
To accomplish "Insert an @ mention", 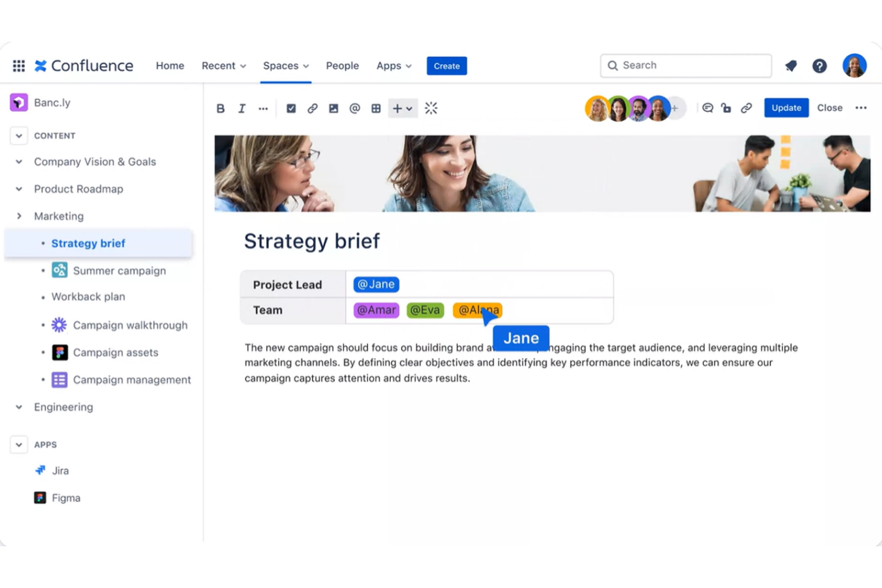I will (x=355, y=108).
